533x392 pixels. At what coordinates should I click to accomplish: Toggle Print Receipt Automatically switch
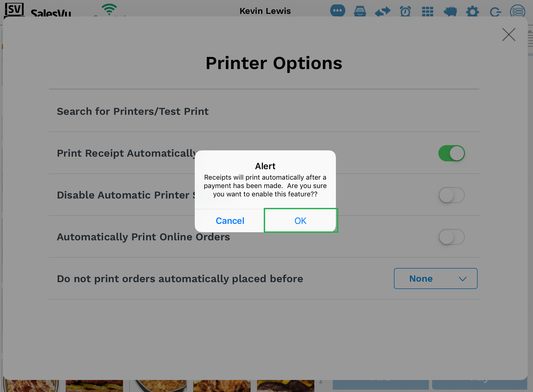coord(451,153)
